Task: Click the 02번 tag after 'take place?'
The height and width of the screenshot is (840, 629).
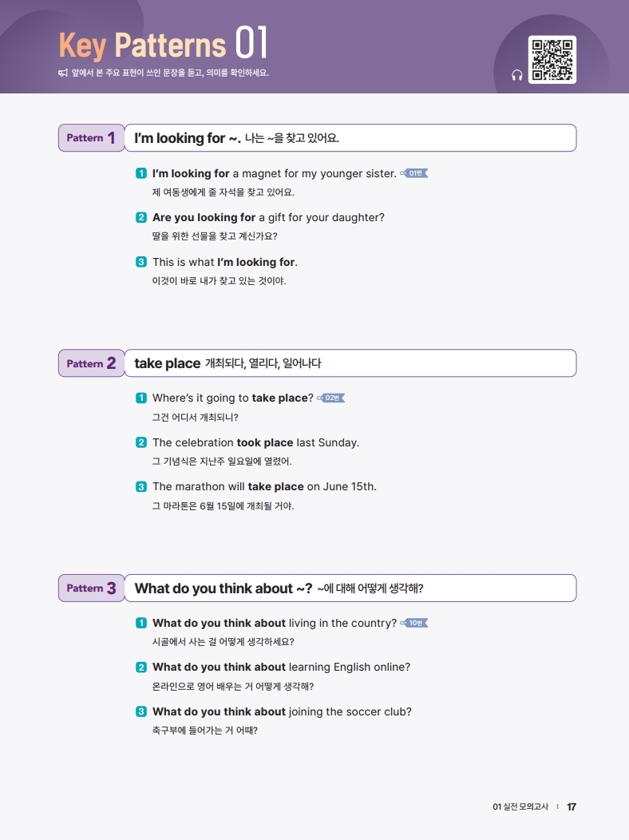Action: coord(331,398)
